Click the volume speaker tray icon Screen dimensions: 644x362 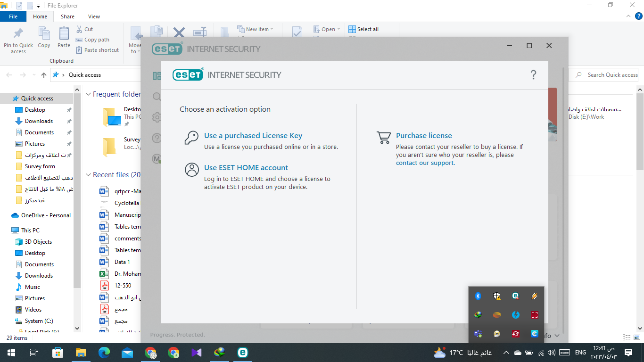coord(552,353)
